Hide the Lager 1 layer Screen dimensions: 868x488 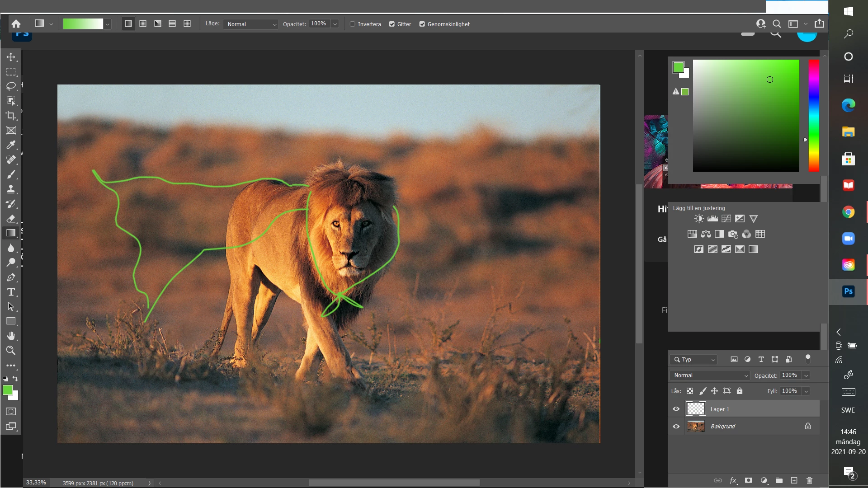(676, 409)
